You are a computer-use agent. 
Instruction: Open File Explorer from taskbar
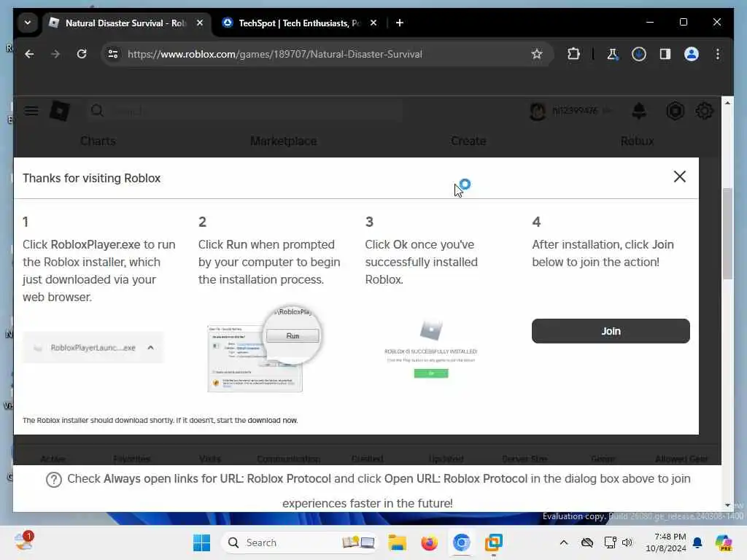click(x=397, y=542)
